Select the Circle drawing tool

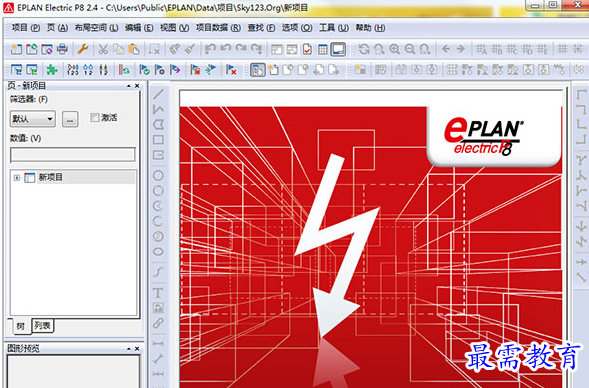158,175
